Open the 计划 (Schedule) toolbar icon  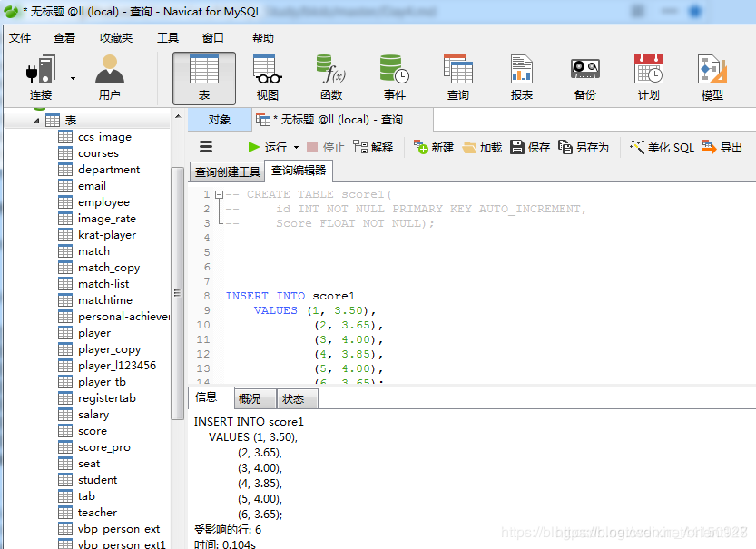(649, 77)
